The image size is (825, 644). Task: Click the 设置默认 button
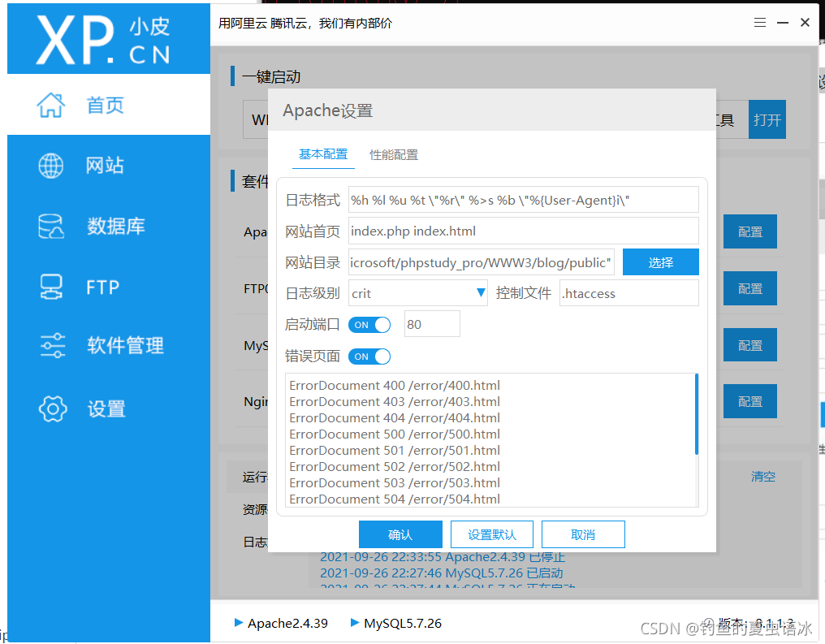click(492, 534)
